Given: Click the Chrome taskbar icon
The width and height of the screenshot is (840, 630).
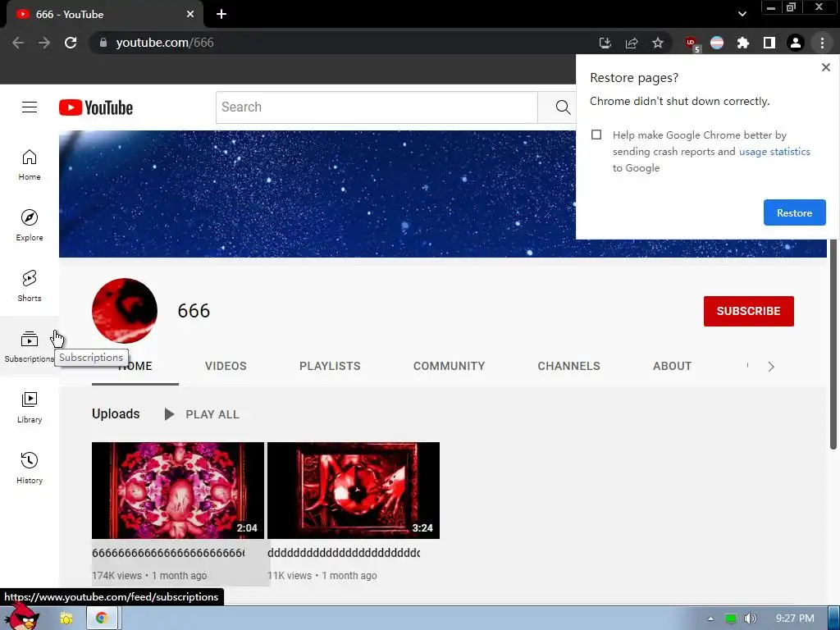Looking at the screenshot, I should [101, 619].
